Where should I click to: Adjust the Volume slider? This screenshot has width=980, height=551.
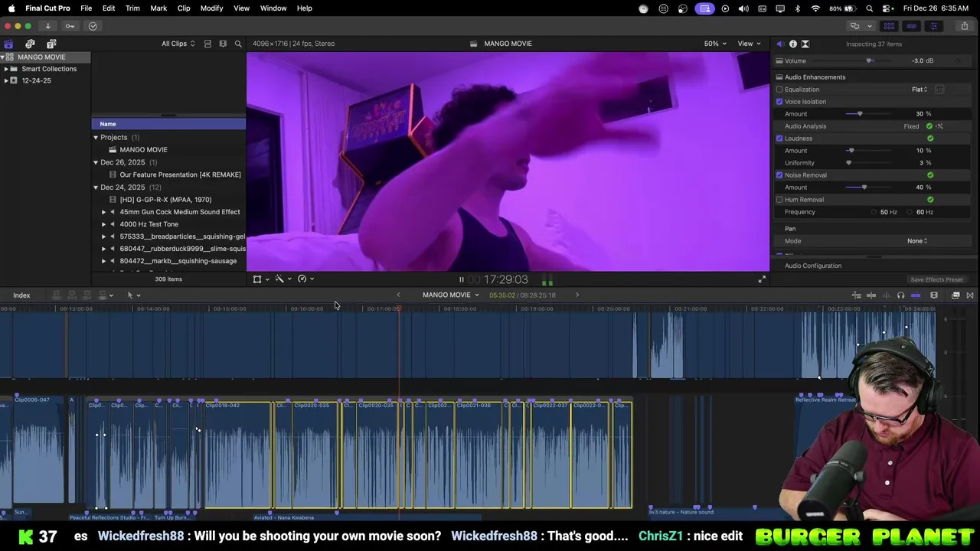point(869,61)
